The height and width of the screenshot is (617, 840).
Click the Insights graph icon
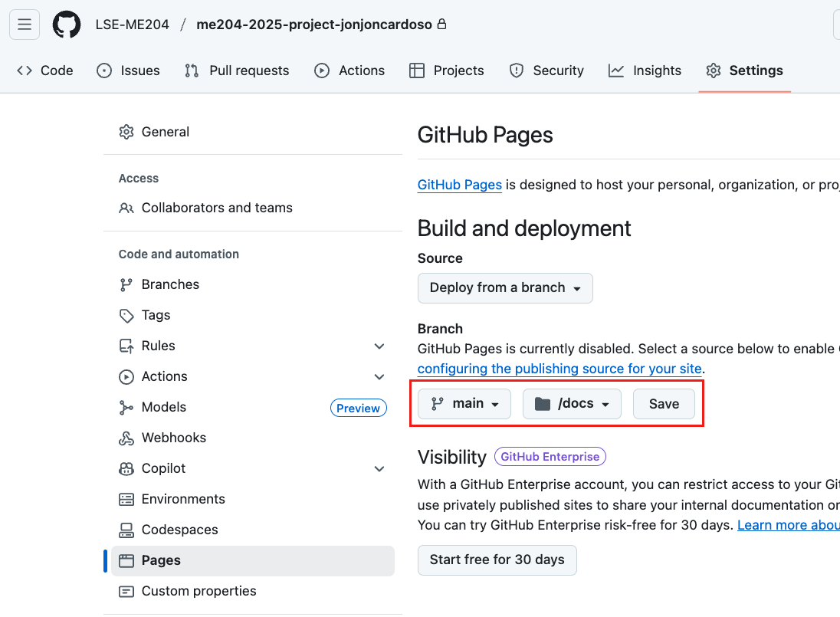(616, 71)
